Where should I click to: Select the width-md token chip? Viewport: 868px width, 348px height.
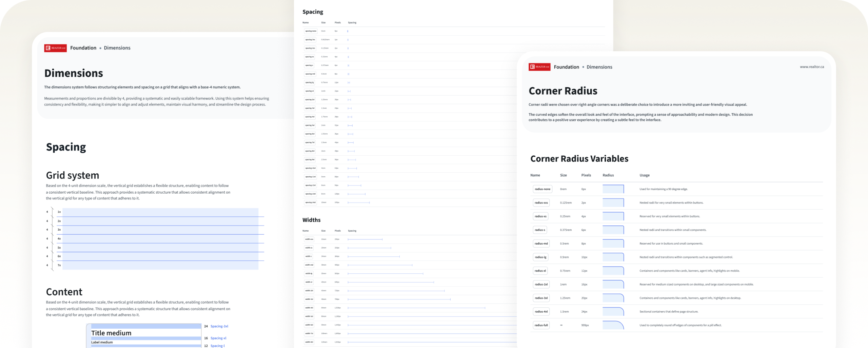click(309, 265)
